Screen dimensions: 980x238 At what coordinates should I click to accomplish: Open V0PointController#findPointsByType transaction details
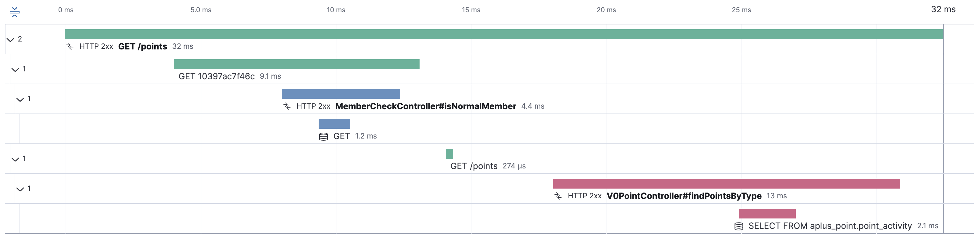(684, 196)
